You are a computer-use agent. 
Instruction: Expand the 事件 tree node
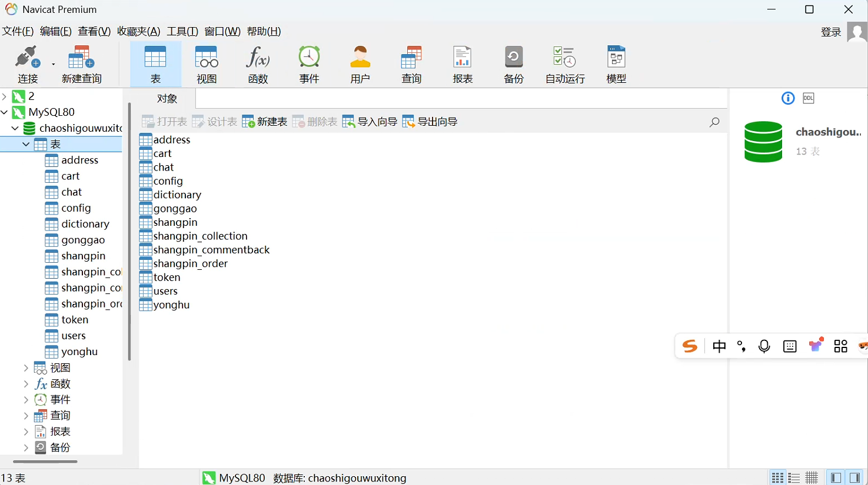click(26, 400)
